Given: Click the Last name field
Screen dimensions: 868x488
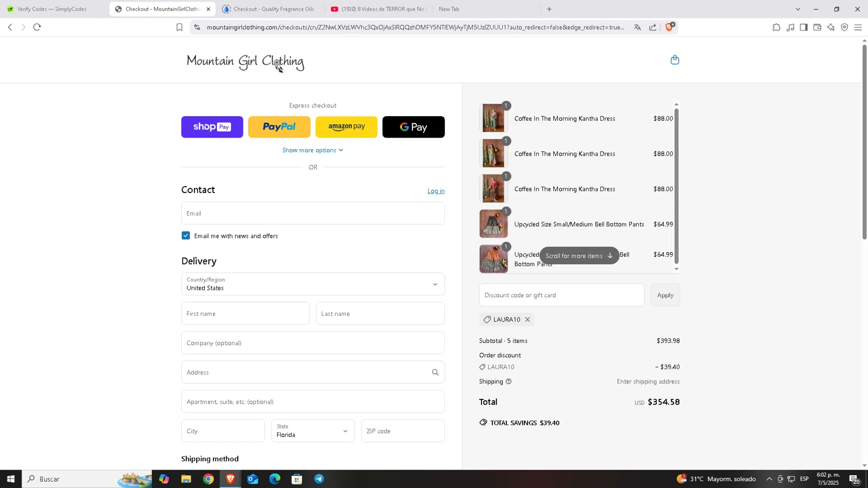Looking at the screenshot, I should tap(380, 313).
